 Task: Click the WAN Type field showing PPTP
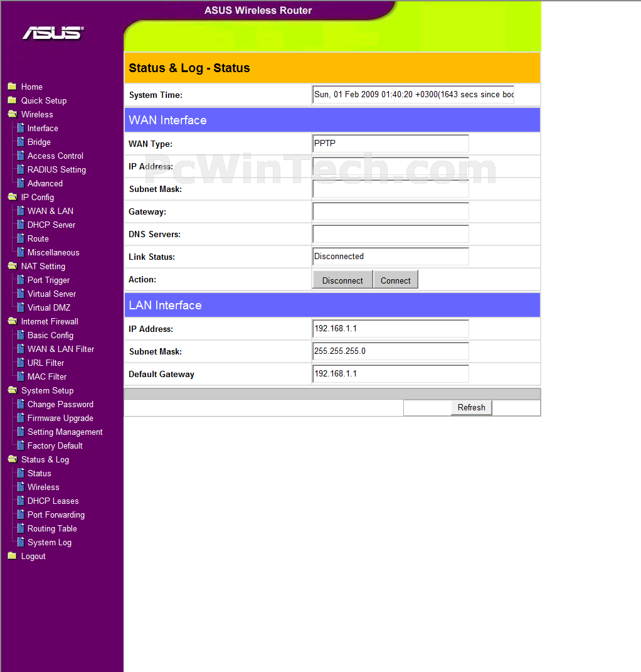pyautogui.click(x=391, y=144)
